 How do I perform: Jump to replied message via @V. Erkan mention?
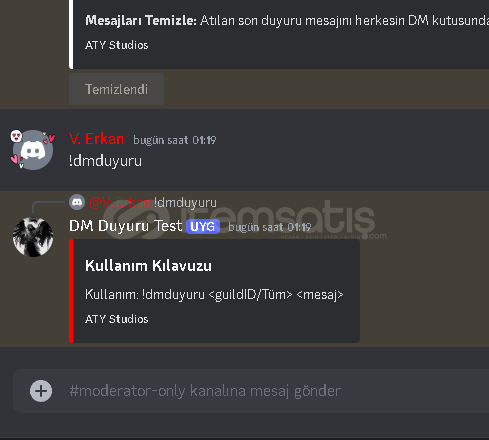pos(120,202)
